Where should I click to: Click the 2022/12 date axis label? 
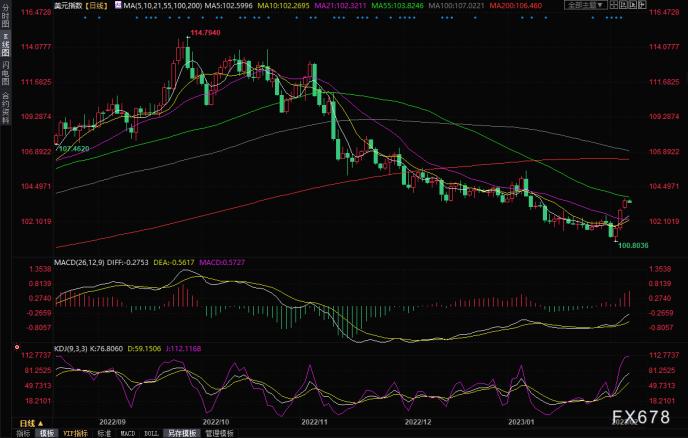point(418,422)
